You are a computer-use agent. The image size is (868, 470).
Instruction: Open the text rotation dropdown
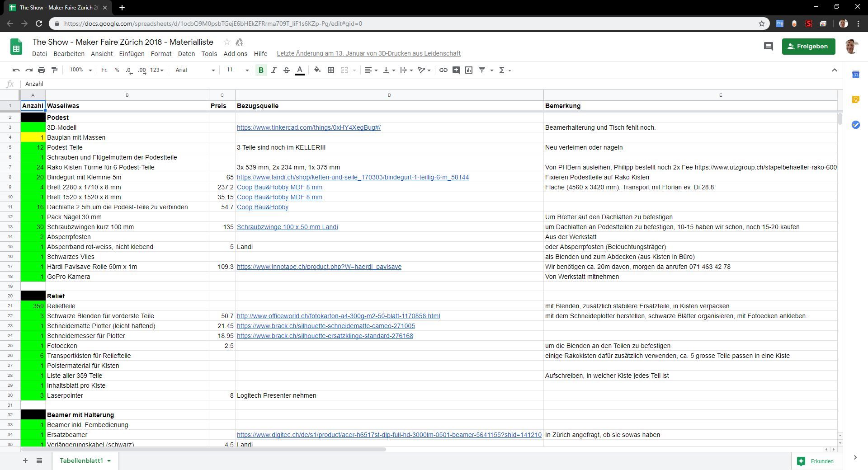[424, 70]
